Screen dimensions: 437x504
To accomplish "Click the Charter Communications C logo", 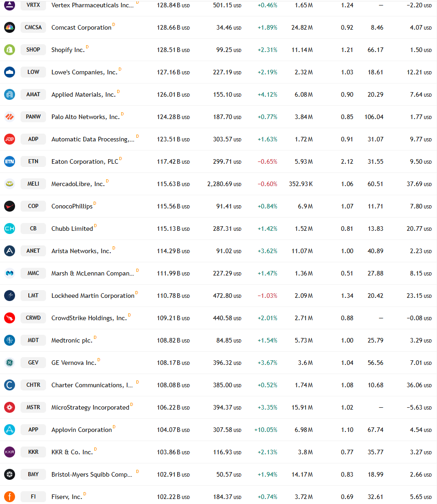I will pos(10,385).
